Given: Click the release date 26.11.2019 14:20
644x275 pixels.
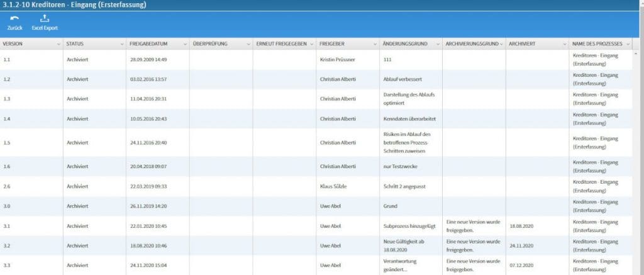Looking at the screenshot, I should 148,205.
